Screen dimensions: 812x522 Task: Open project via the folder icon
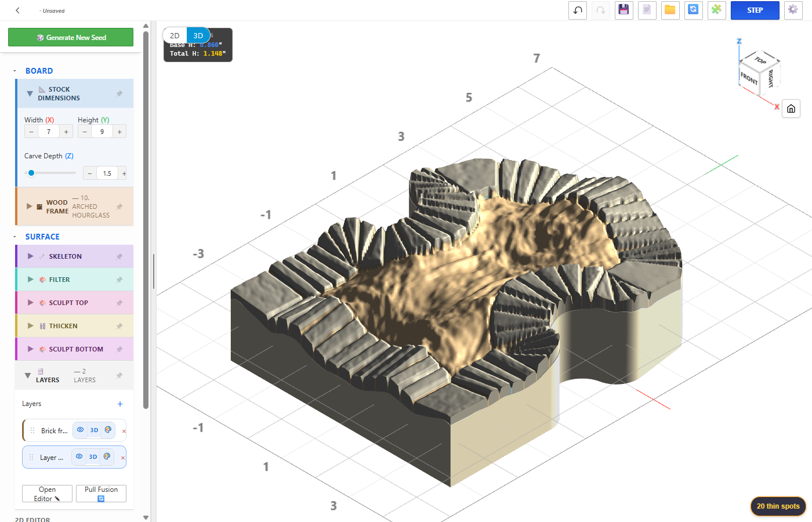pos(670,10)
